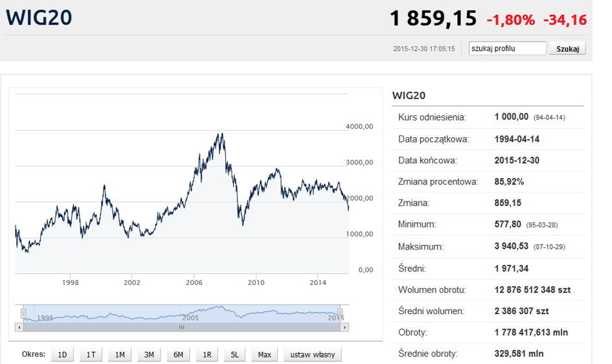Click the horizontal scrollbar grip under the navigator
Image resolution: width=612 pixels, height=364 pixels.
181,328
